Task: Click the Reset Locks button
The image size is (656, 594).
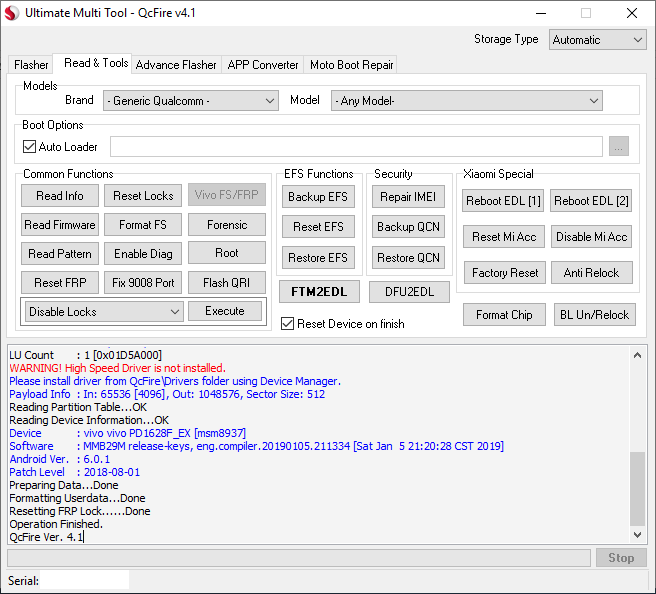Action: pyautogui.click(x=143, y=196)
